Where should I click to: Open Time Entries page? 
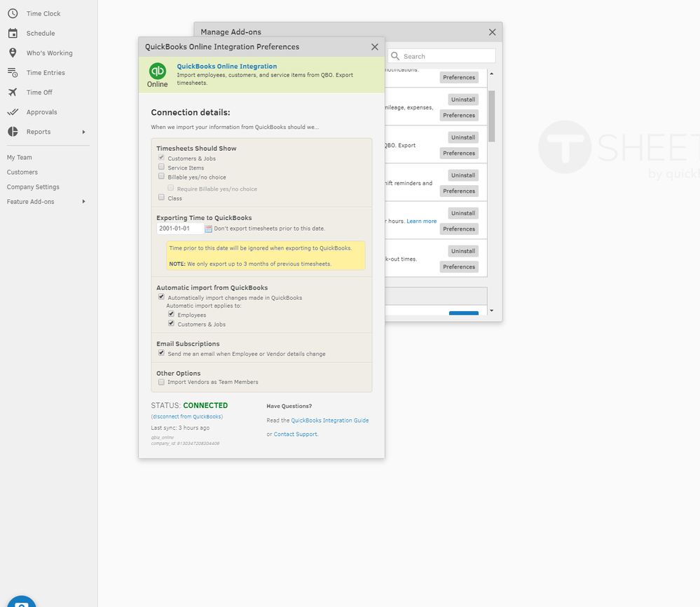pos(46,73)
